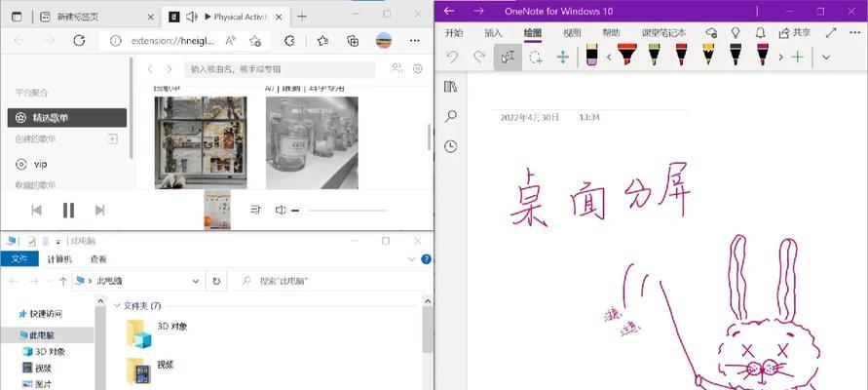Redo the last action in OneNote
The image size is (868, 390).
[x=480, y=58]
